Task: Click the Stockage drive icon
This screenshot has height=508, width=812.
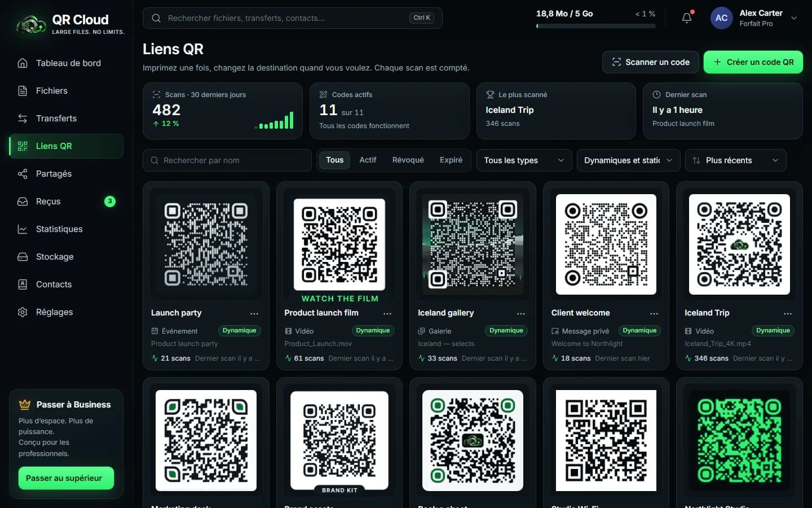Action: pyautogui.click(x=23, y=257)
